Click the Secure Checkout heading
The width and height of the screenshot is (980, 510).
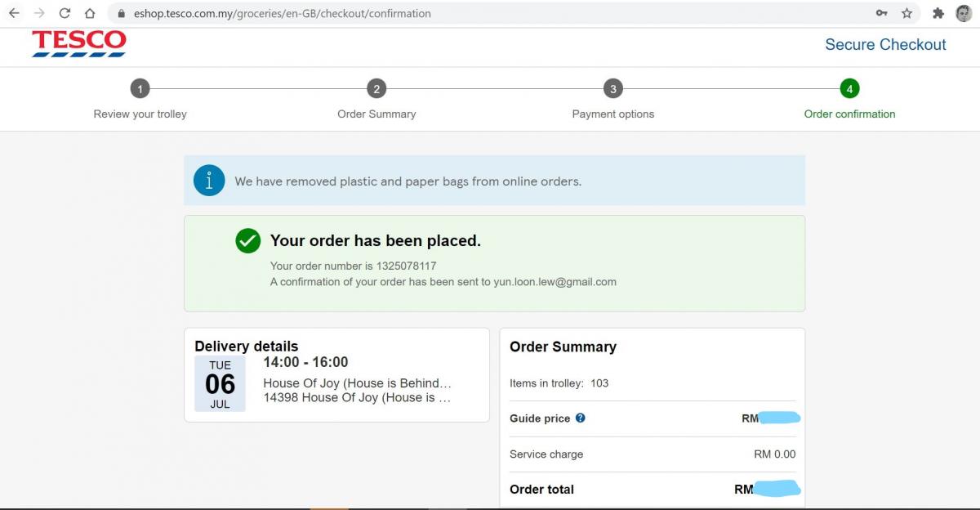(x=885, y=45)
